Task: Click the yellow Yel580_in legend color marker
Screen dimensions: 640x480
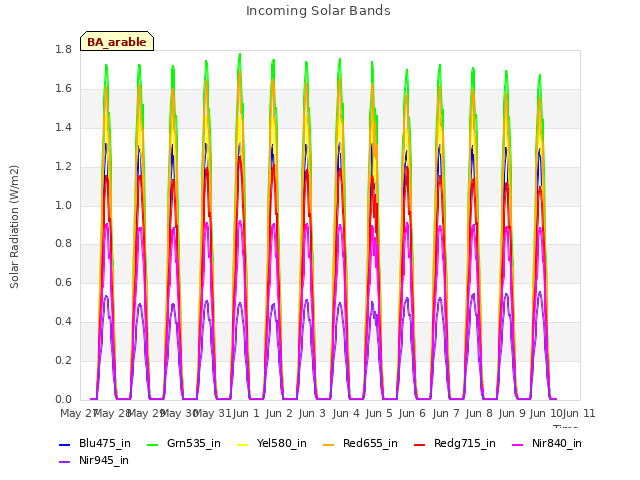Action: (242, 444)
